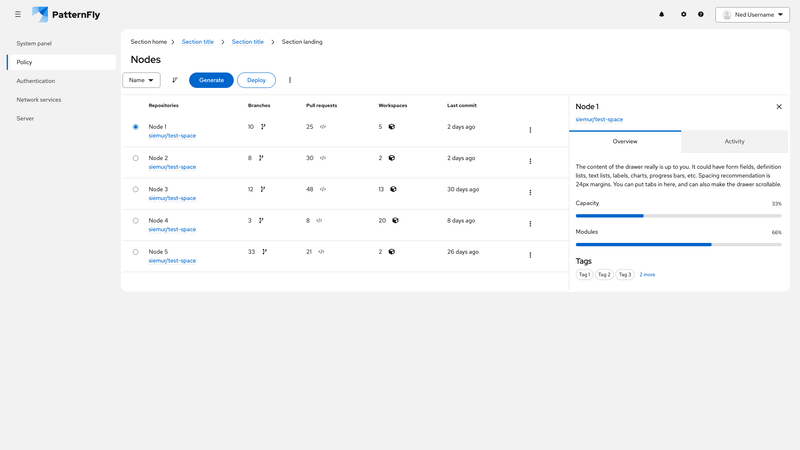This screenshot has width=800, height=450.
Task: Click the workspace cube icon for Node 1
Action: pyautogui.click(x=392, y=127)
